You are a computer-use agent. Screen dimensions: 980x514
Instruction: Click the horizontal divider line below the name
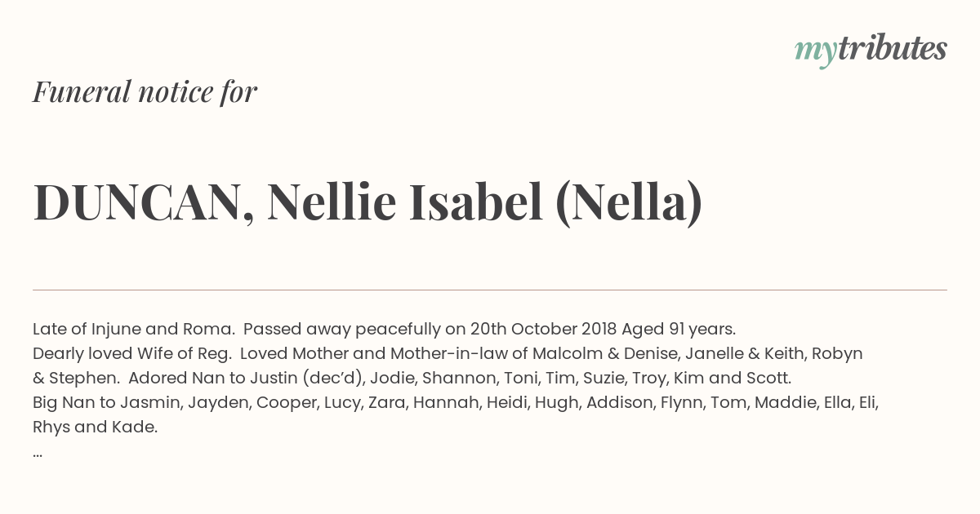490,290
